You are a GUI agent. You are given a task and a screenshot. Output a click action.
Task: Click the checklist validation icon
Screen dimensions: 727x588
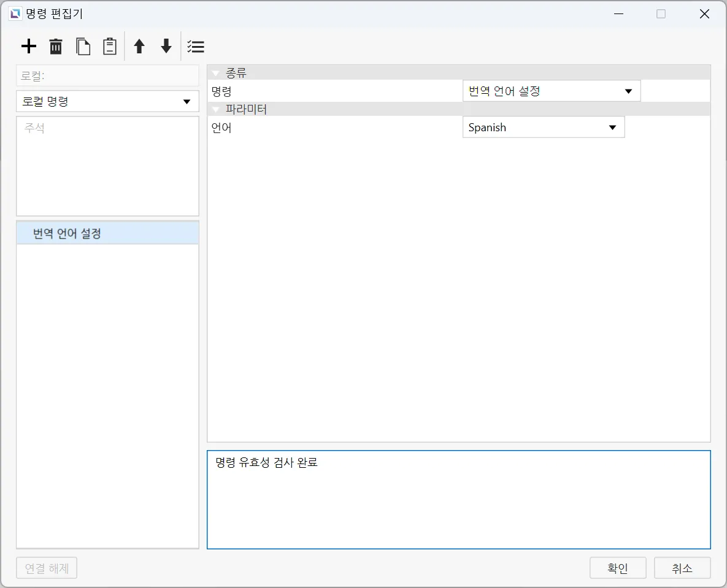point(196,47)
